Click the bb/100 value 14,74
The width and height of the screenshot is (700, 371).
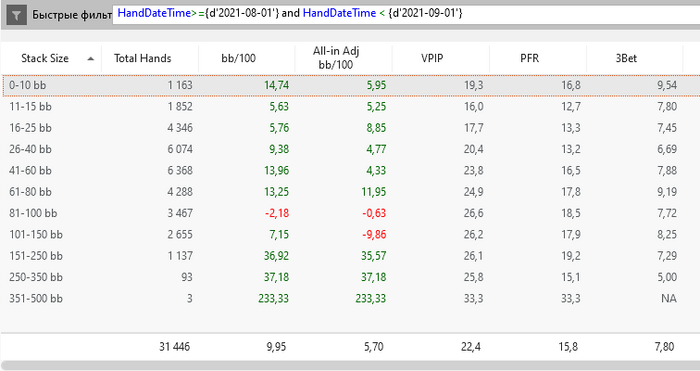point(276,85)
